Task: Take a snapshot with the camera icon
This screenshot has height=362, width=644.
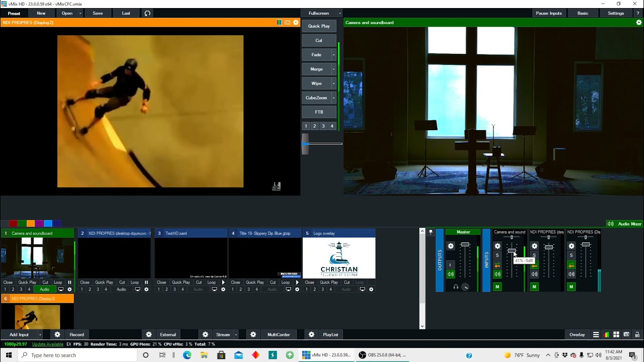Action: (x=626, y=335)
